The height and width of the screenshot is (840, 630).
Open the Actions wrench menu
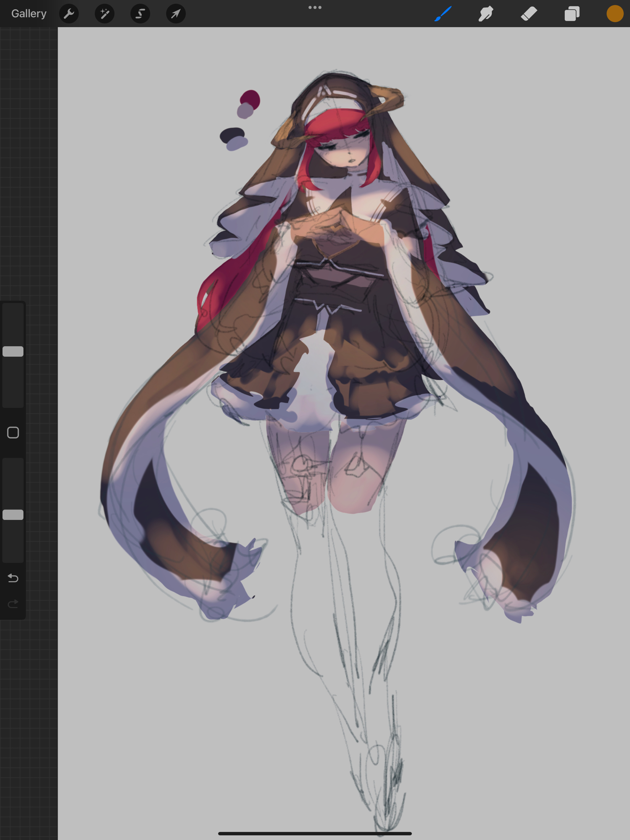[x=69, y=14]
